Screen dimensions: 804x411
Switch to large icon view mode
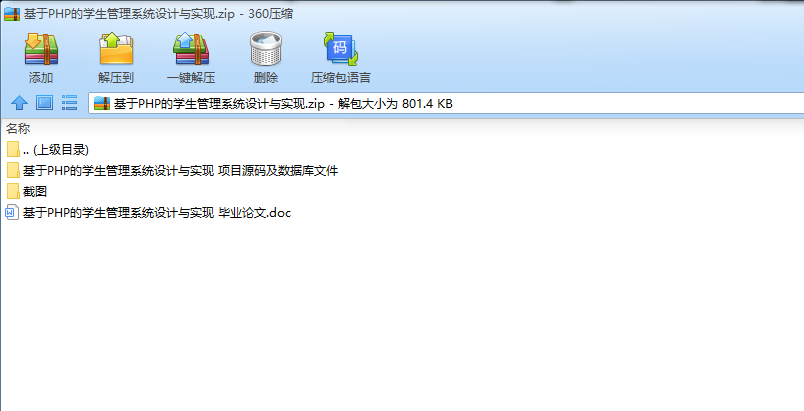tap(45, 103)
